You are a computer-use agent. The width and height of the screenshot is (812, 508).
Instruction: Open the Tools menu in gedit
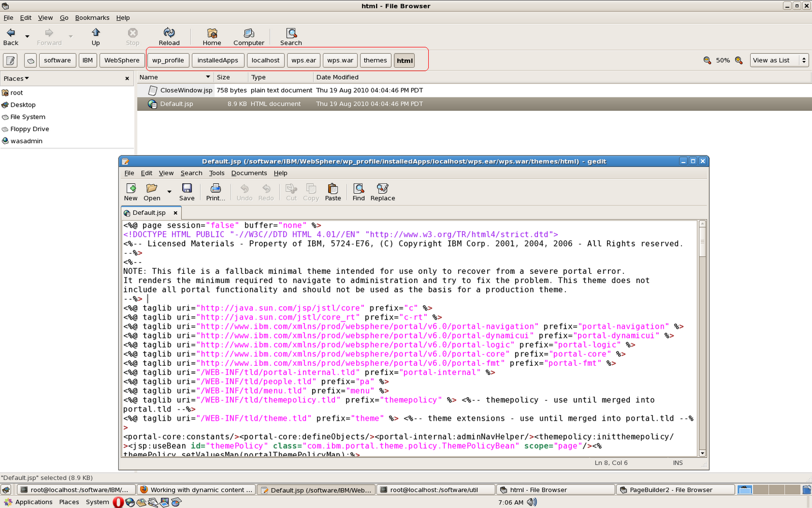[x=217, y=173]
